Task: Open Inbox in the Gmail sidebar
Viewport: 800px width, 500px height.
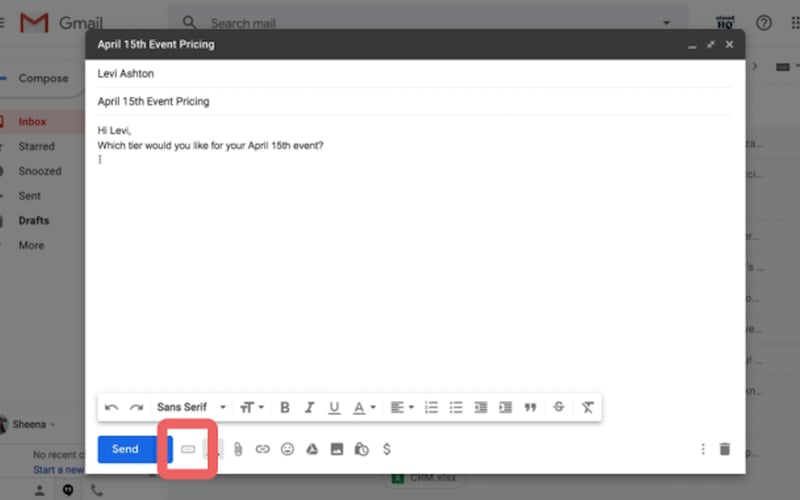Action: click(x=32, y=121)
